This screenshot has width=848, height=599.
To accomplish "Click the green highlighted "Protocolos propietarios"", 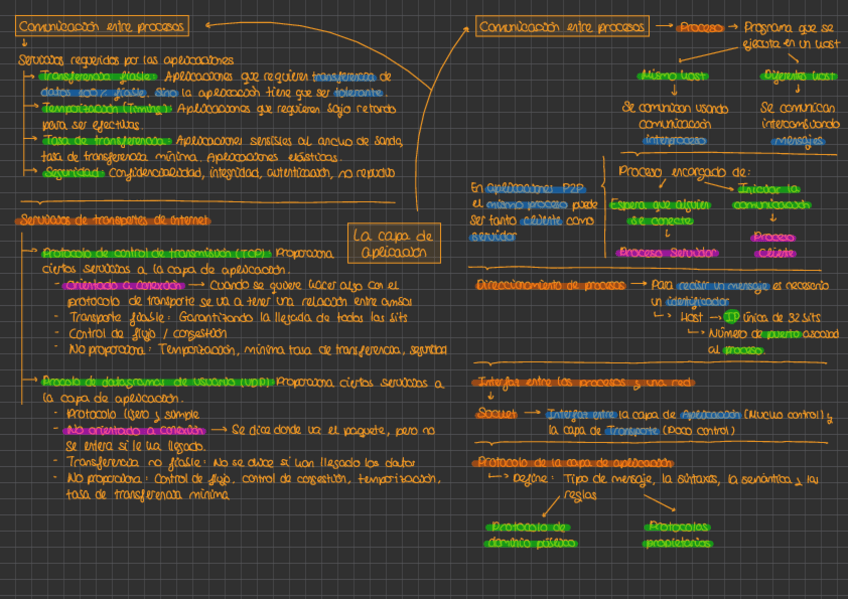I will [678, 535].
